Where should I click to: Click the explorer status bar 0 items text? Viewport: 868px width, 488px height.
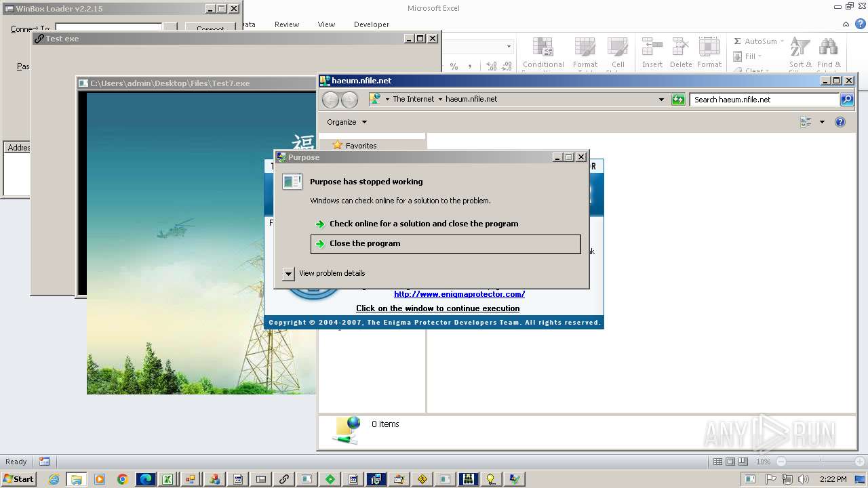click(385, 424)
